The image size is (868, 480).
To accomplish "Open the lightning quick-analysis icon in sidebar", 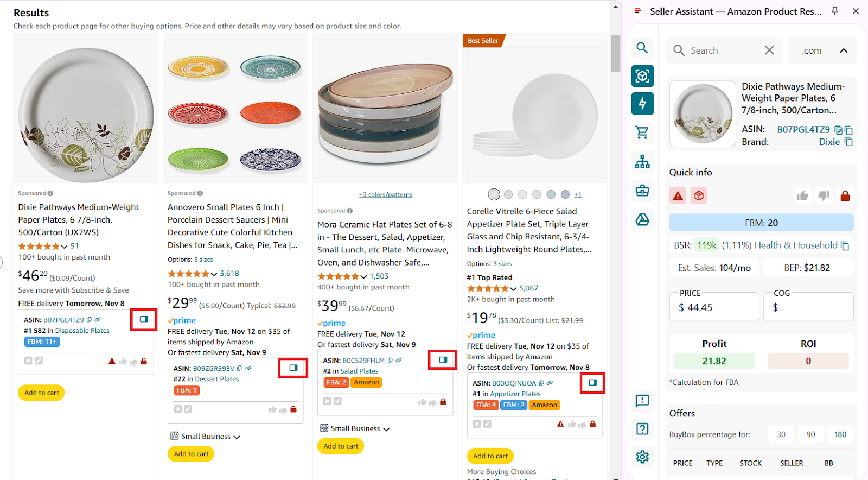I will (642, 104).
